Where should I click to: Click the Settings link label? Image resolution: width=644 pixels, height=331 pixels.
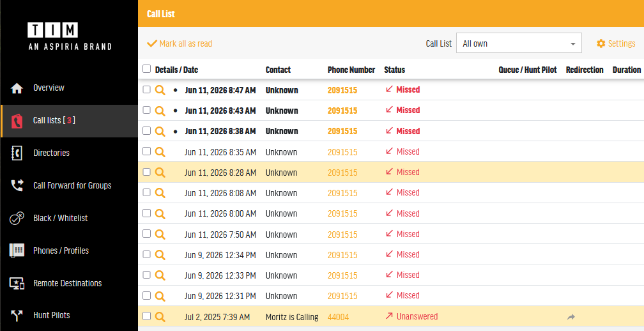(622, 43)
